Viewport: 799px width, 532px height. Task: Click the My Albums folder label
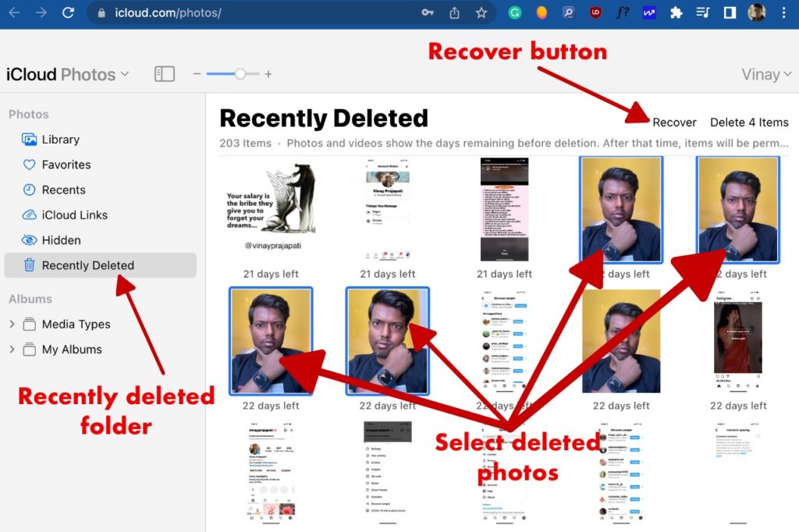(x=72, y=349)
